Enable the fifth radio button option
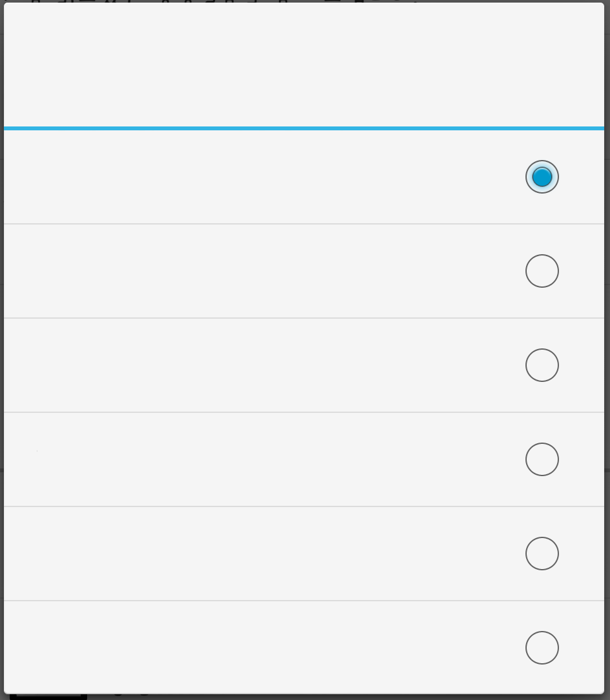610x700 pixels. pos(542,554)
